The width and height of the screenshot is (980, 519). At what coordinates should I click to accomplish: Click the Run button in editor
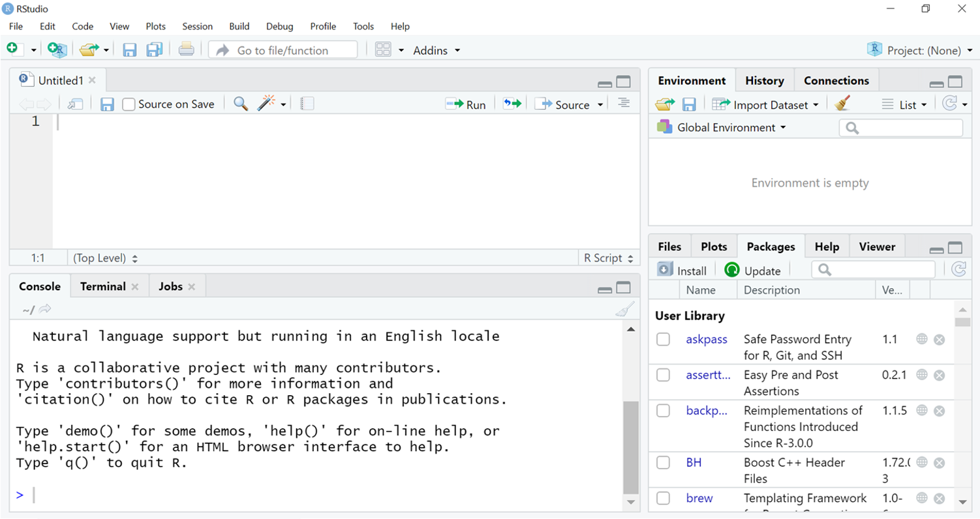(466, 104)
